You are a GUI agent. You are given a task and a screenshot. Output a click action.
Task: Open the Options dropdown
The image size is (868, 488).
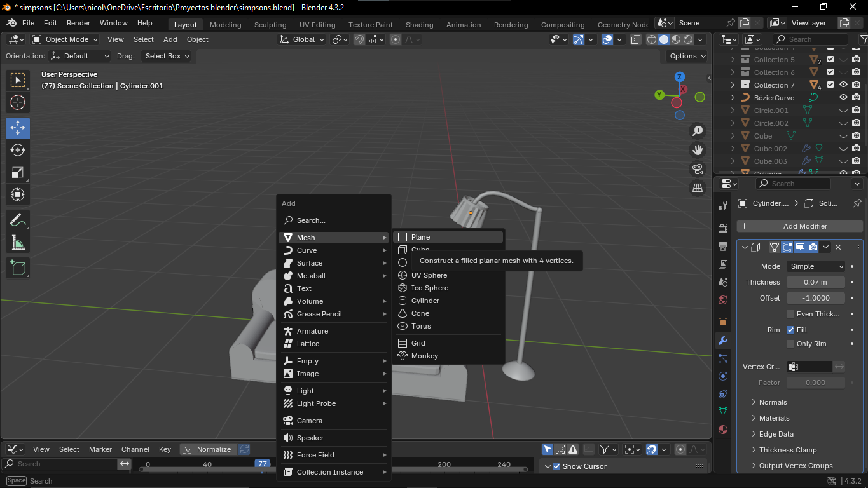(688, 56)
